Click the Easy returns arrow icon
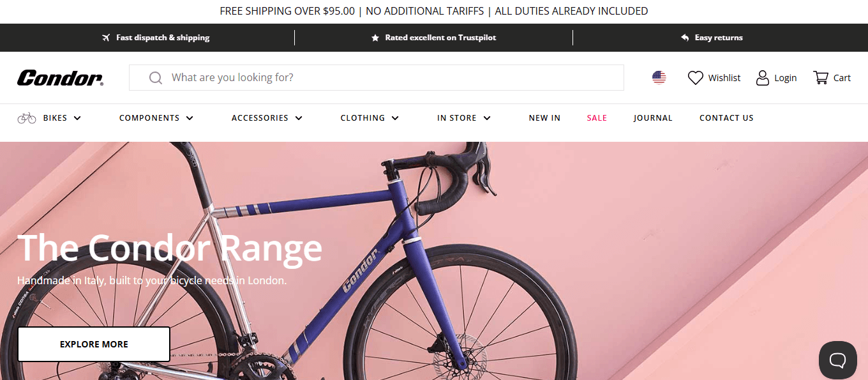Viewport: 868px width, 380px height. click(x=685, y=38)
